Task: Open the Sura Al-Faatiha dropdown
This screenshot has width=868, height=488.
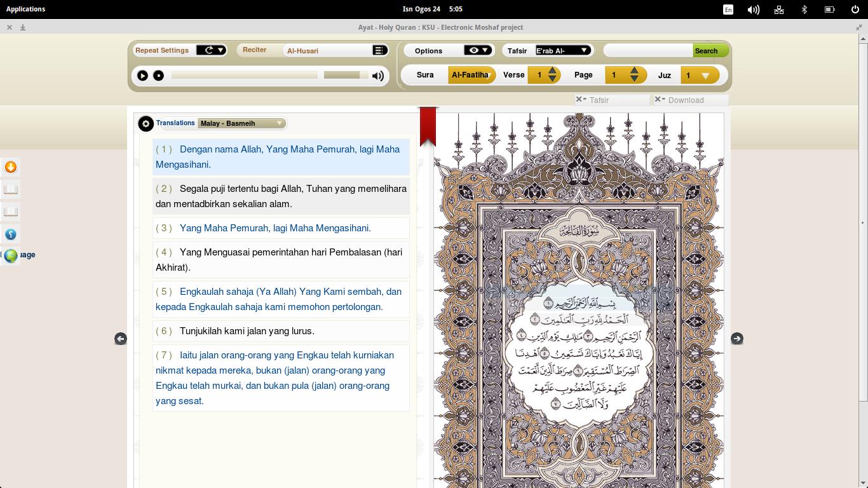Action: 472,75
